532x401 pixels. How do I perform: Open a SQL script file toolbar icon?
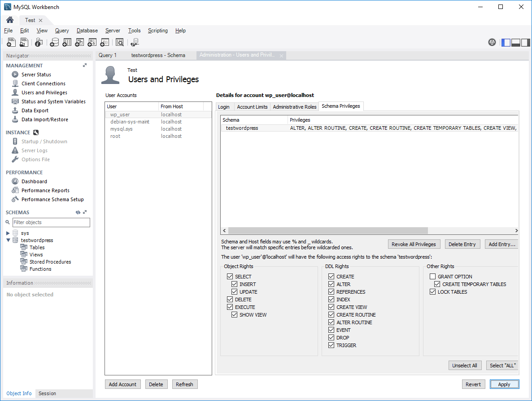[x=24, y=42]
